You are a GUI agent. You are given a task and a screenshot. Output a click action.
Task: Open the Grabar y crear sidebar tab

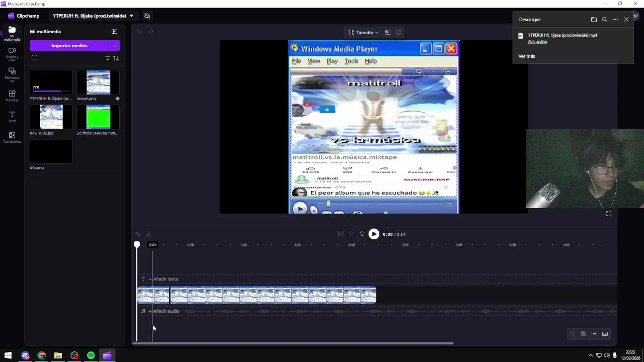tap(12, 54)
